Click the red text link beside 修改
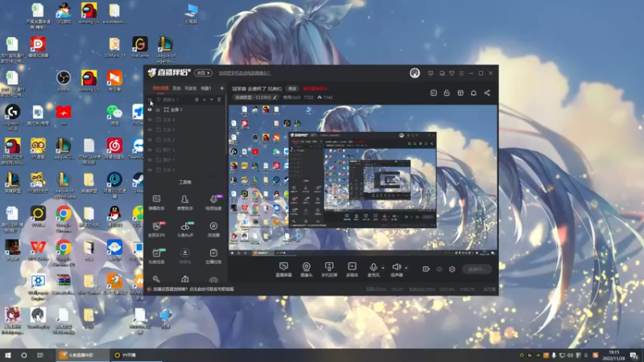 point(315,88)
